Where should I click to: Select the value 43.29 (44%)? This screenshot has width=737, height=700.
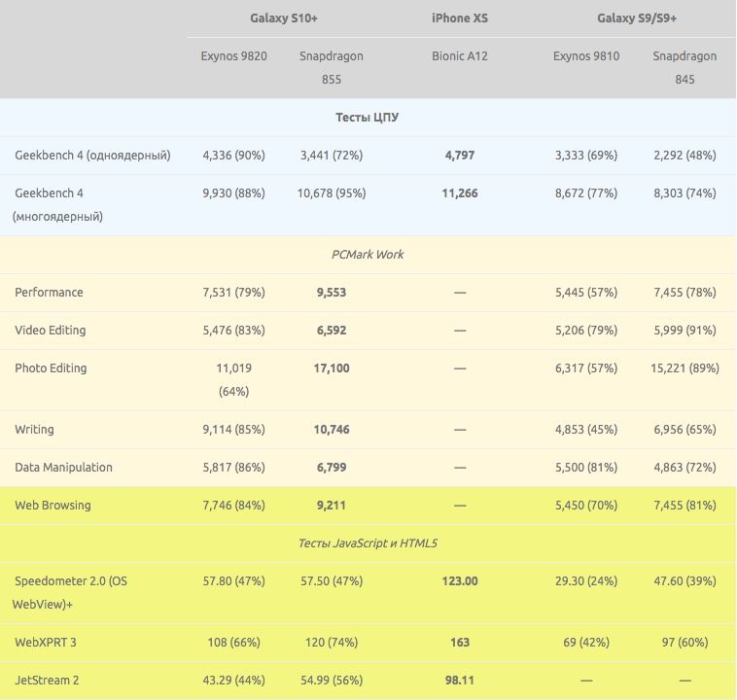233,681
